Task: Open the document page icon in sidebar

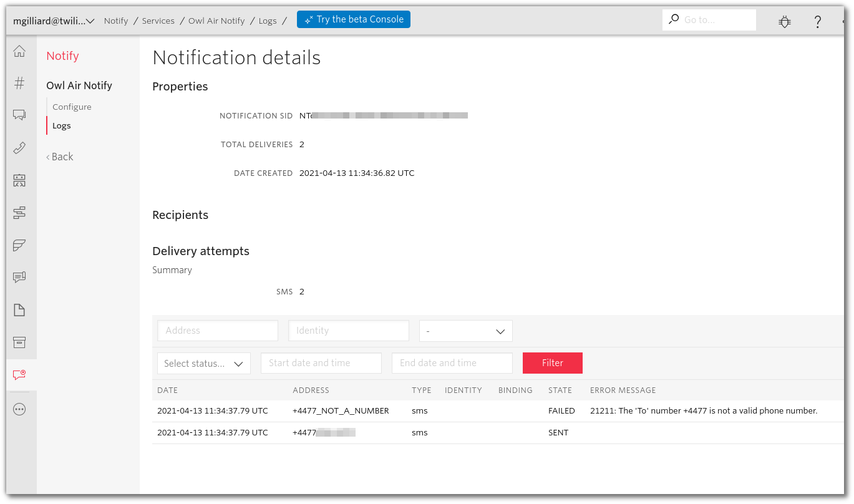Action: pyautogui.click(x=19, y=310)
